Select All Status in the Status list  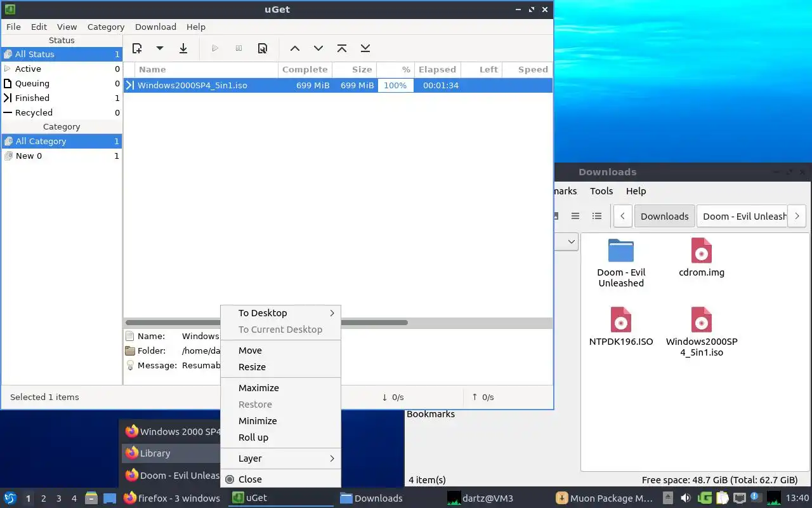(62, 54)
